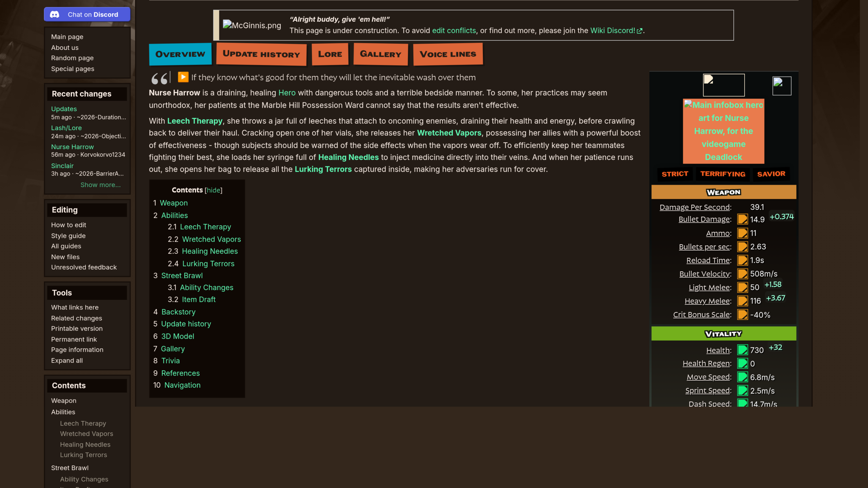Open the Main infobox hero art image
This screenshot has height=488, width=868.
[x=724, y=131]
